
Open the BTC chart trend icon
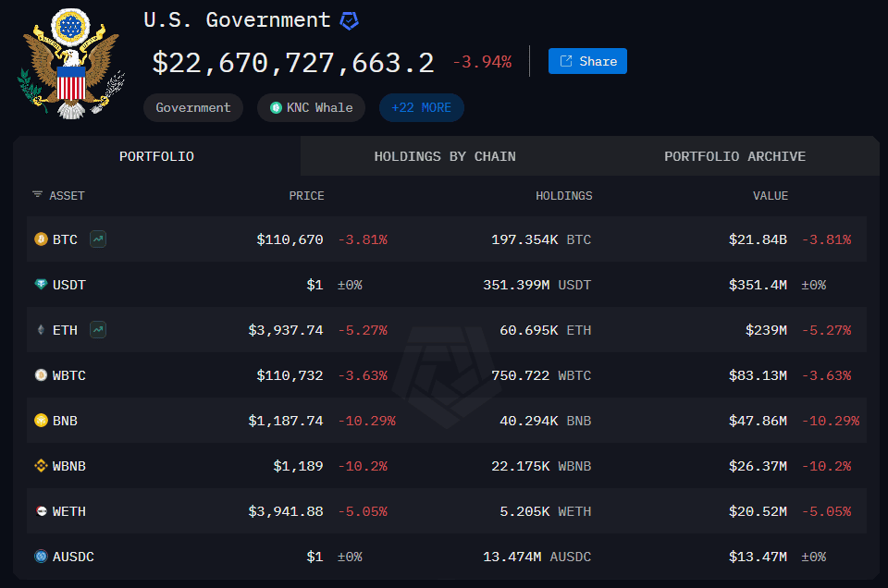98,239
